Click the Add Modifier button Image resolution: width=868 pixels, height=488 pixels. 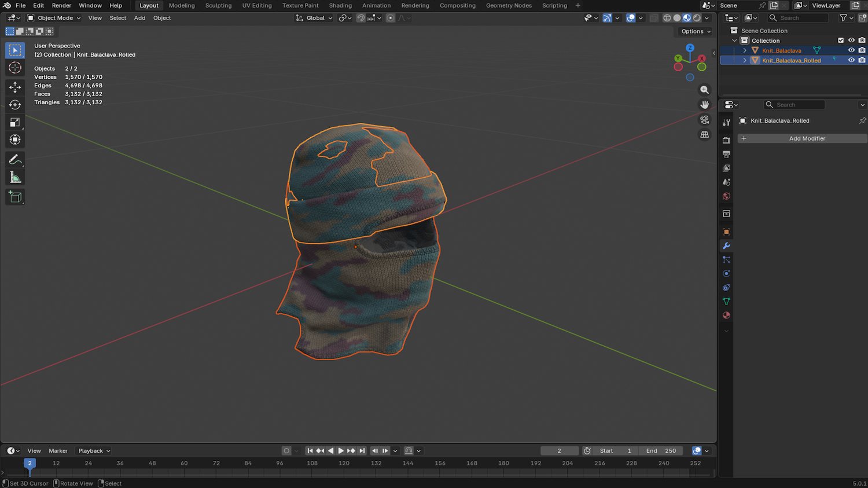click(807, 138)
